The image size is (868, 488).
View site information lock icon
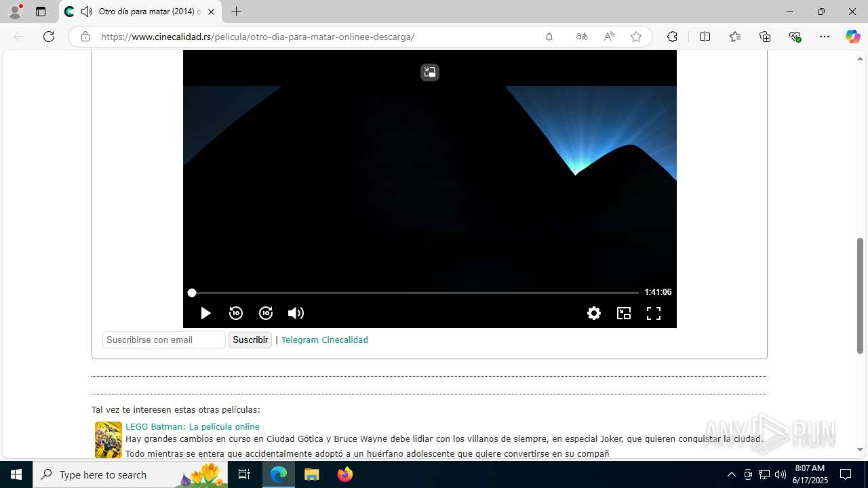[x=85, y=37]
